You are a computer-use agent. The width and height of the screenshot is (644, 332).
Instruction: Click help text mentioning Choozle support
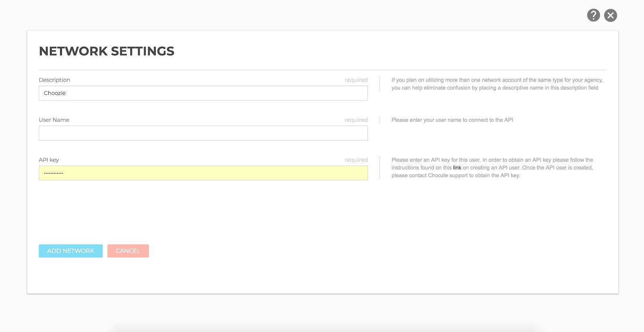click(492, 168)
